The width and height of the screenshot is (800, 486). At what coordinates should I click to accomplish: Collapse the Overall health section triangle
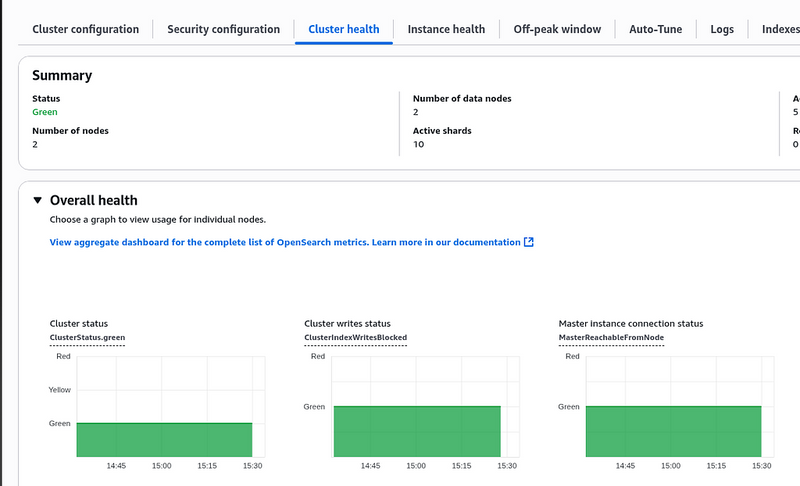point(38,200)
